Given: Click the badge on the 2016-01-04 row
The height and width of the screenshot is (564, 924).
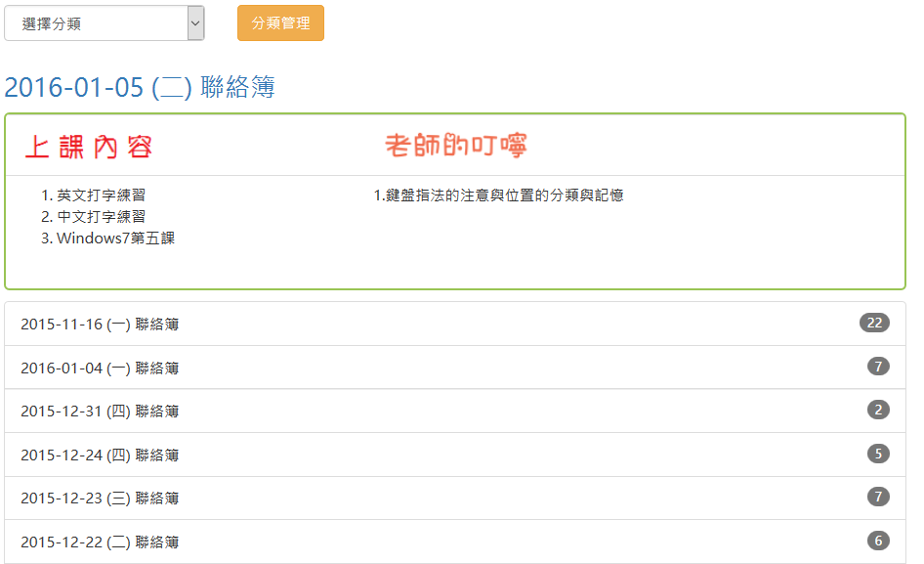Looking at the screenshot, I should (878, 367).
